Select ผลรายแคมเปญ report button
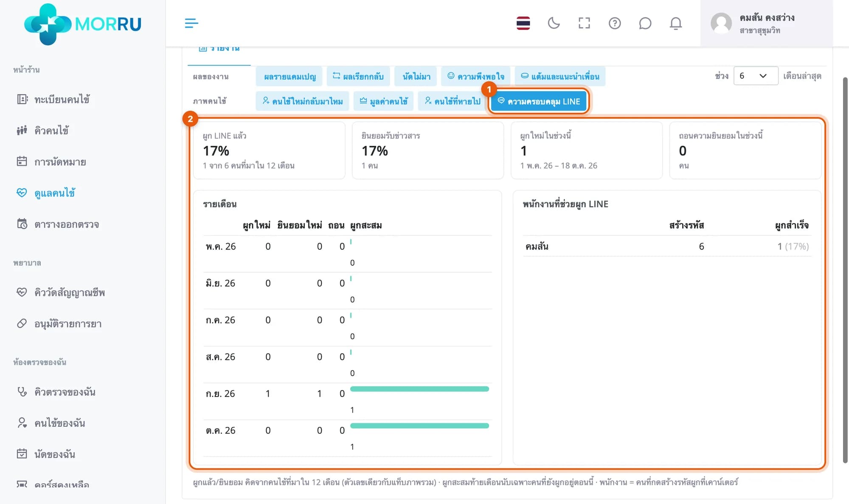The height and width of the screenshot is (504, 849). (x=290, y=76)
